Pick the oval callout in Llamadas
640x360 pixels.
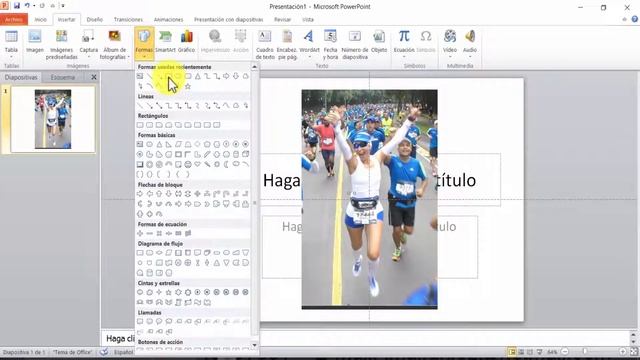tap(159, 322)
